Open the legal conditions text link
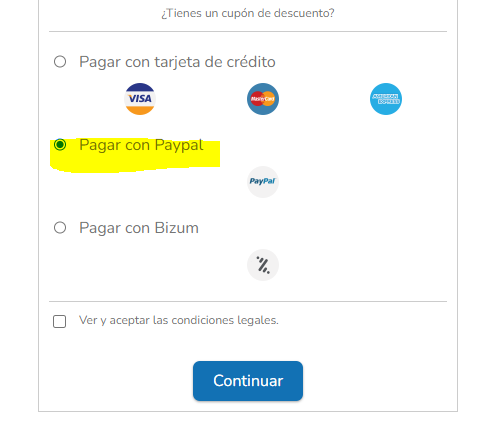495x447 pixels. coord(179,320)
